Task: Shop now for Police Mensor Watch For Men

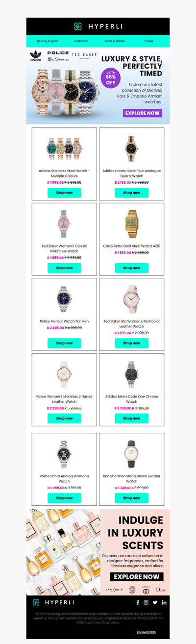Action: coord(64,343)
